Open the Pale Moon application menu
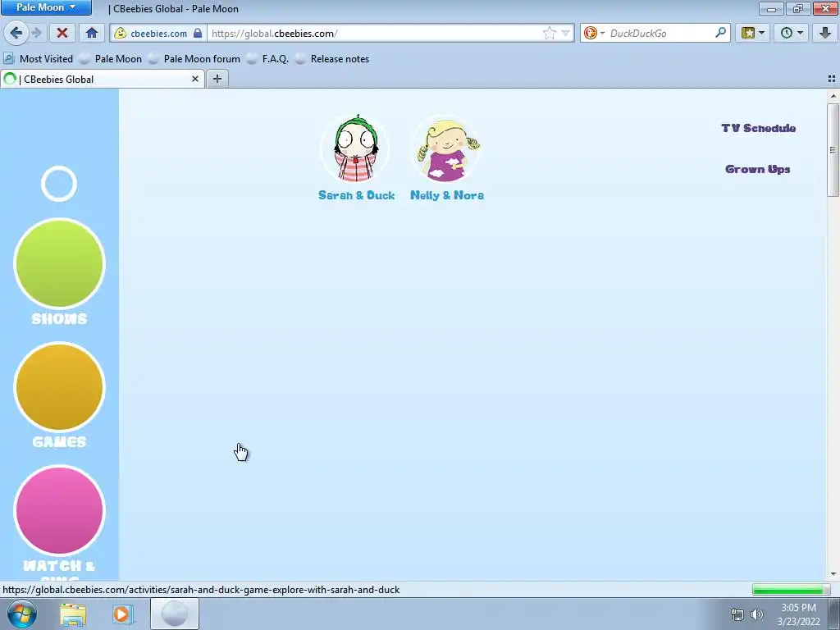The height and width of the screenshot is (630, 840). coord(46,7)
